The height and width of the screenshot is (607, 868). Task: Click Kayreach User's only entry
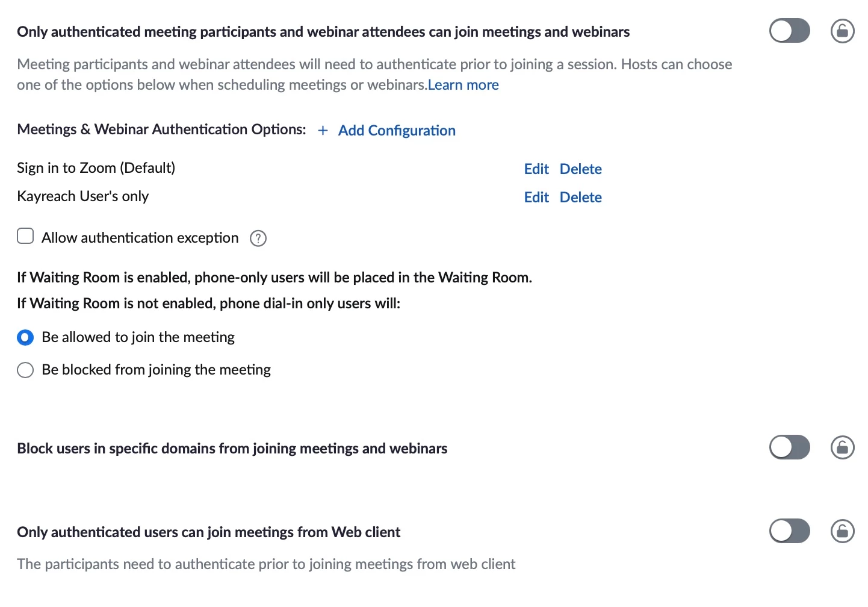point(83,196)
